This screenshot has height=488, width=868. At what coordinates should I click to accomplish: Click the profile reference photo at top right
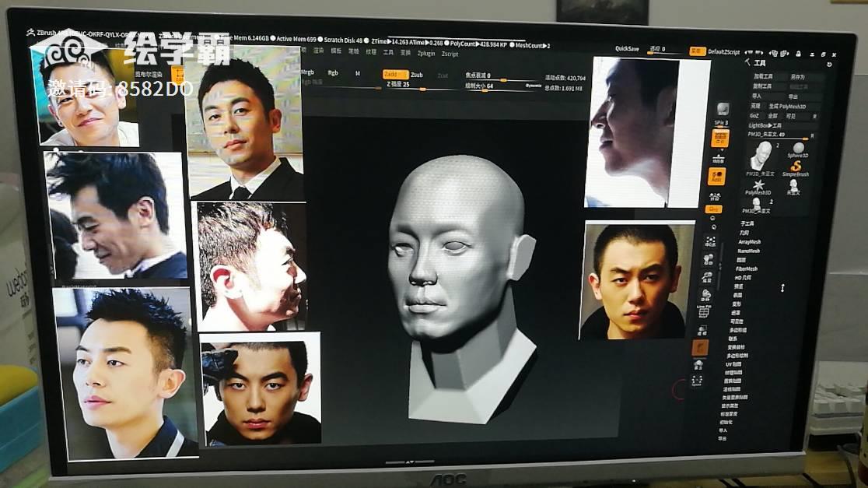646,132
